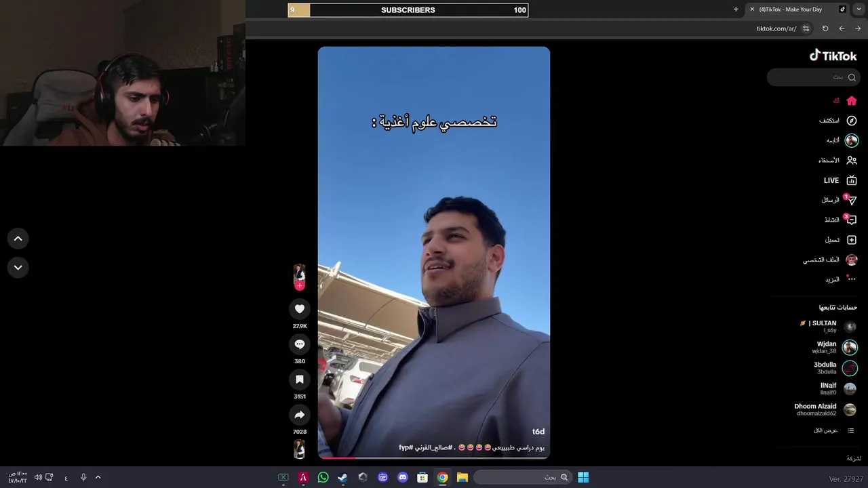Reload the page in Chrome
Viewport: 868px width, 488px height.
(825, 28)
